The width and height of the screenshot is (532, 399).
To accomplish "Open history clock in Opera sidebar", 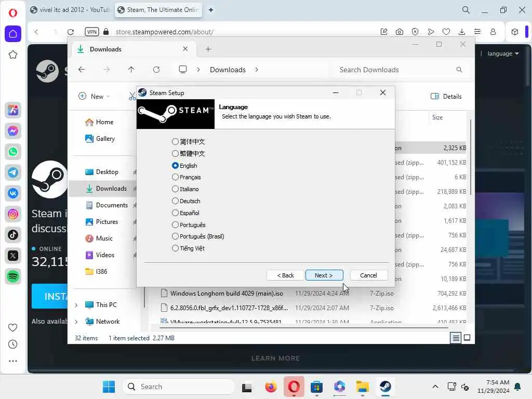I will tap(12, 344).
